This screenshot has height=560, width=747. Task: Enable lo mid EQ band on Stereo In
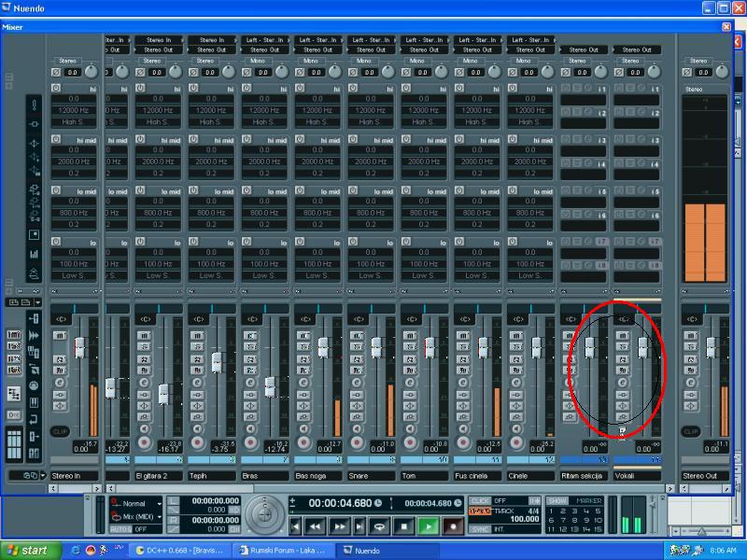(x=56, y=190)
